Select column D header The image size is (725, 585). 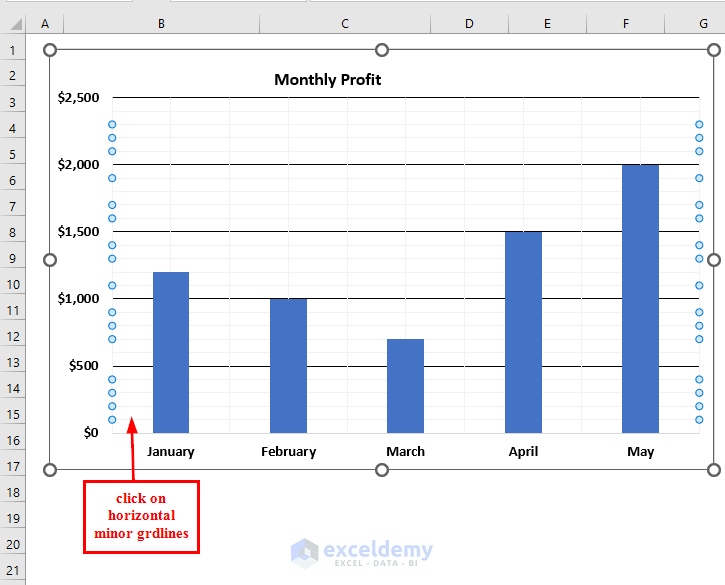click(469, 24)
